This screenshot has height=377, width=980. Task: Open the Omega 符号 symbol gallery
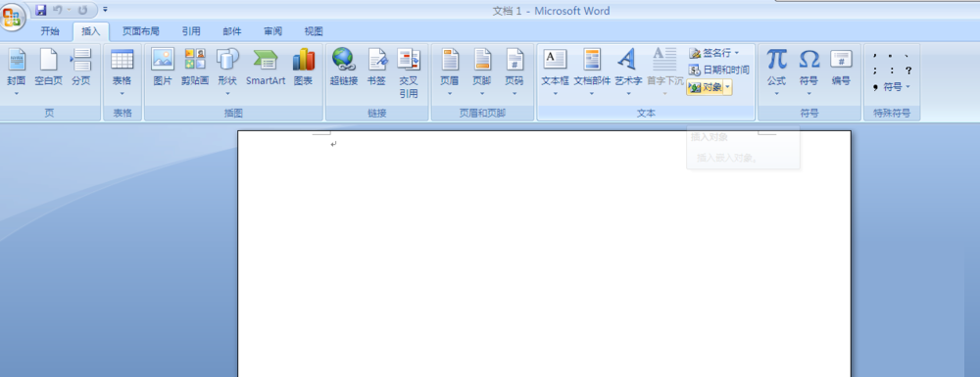(808, 72)
